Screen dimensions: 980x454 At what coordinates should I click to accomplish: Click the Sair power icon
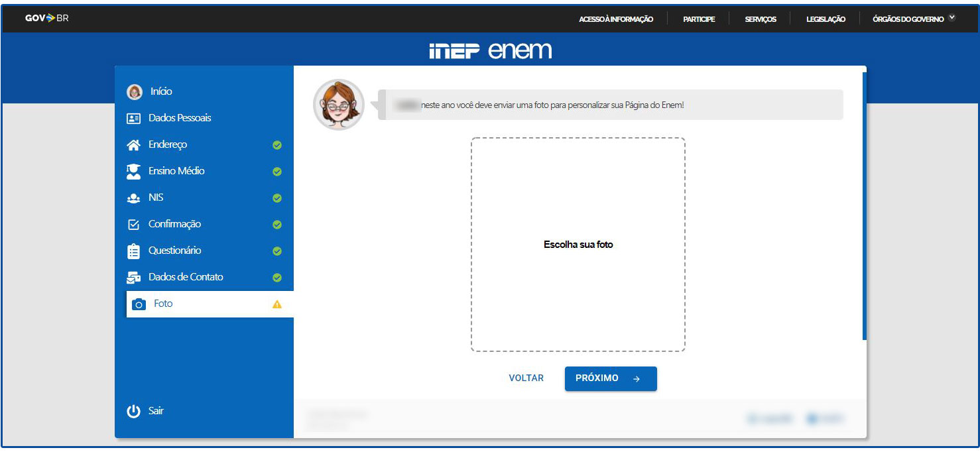[134, 412]
